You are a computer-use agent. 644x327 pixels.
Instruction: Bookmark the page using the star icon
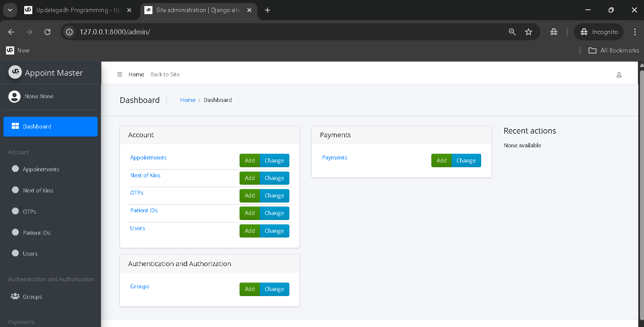[x=529, y=32]
